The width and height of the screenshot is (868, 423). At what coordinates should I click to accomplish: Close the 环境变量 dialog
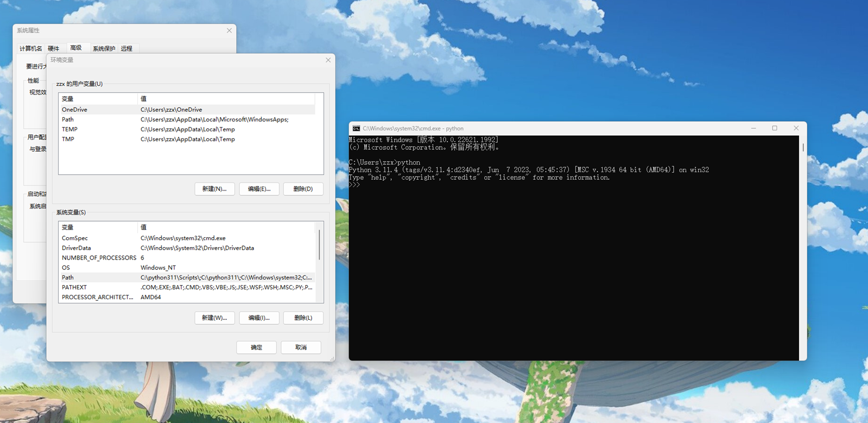[328, 60]
